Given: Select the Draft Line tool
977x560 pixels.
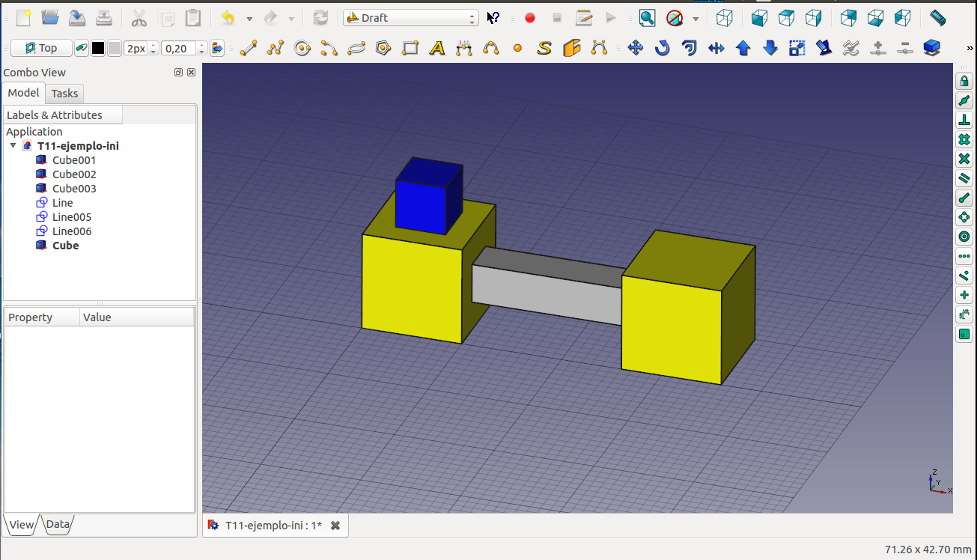Looking at the screenshot, I should pyautogui.click(x=249, y=49).
